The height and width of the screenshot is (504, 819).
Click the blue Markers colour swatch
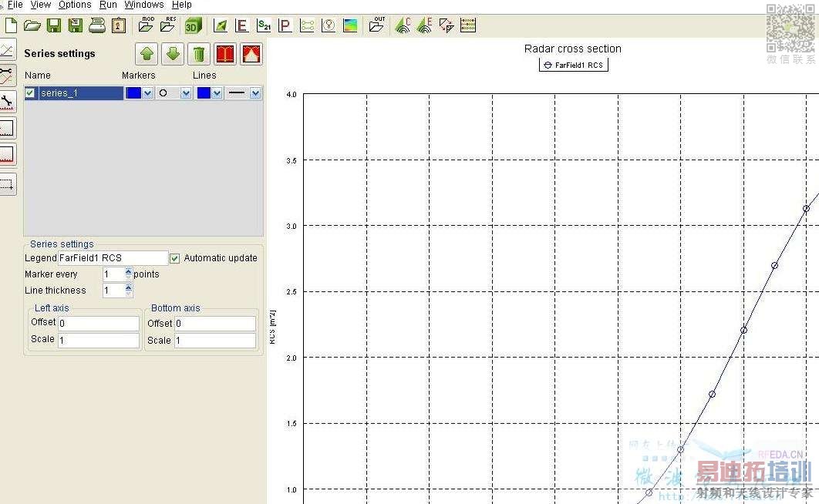tap(133, 93)
